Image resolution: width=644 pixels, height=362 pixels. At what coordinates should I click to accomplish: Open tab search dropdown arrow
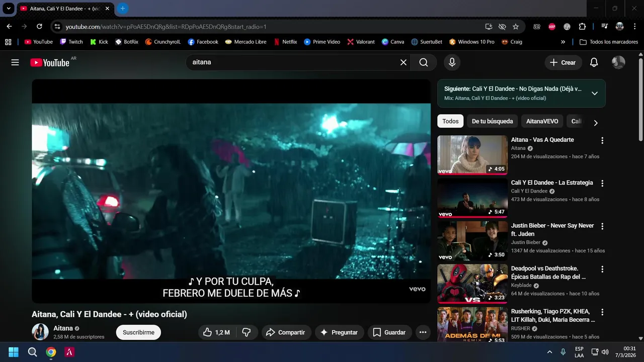coord(9,9)
